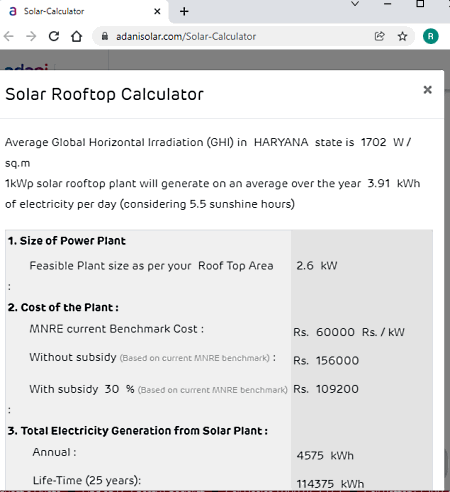This screenshot has width=450, height=492.
Task: Minimize the browser window
Action: click(387, 4)
